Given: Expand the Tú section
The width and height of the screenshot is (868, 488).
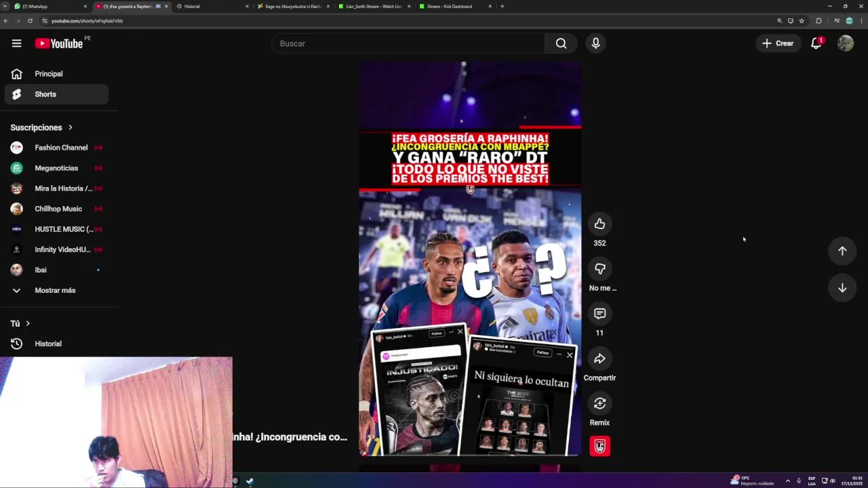Looking at the screenshot, I should [x=20, y=323].
